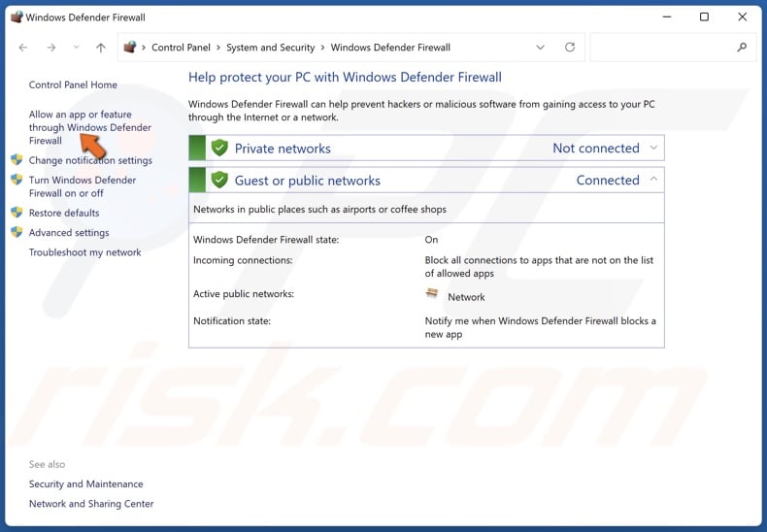Open Network and Sharing Center

(91, 504)
